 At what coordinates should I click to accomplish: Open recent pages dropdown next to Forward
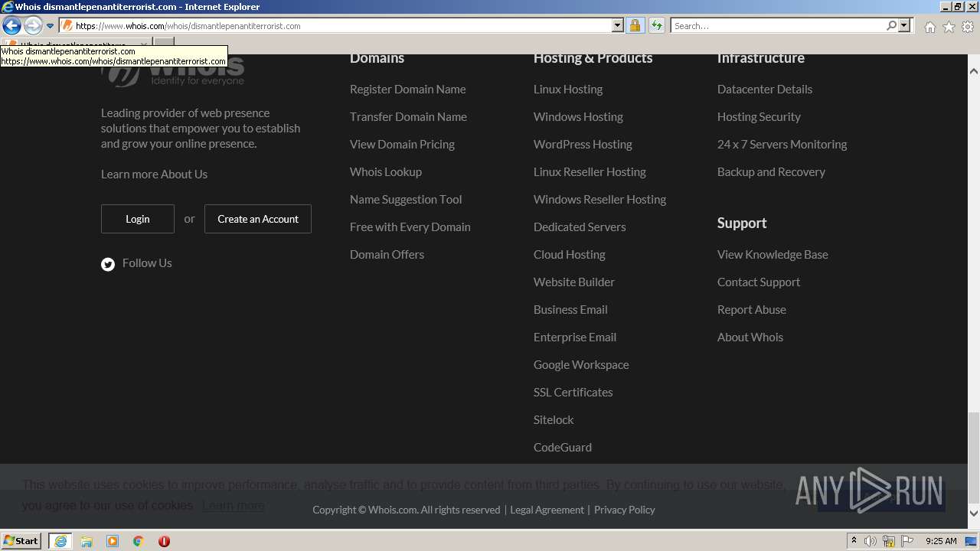point(51,26)
